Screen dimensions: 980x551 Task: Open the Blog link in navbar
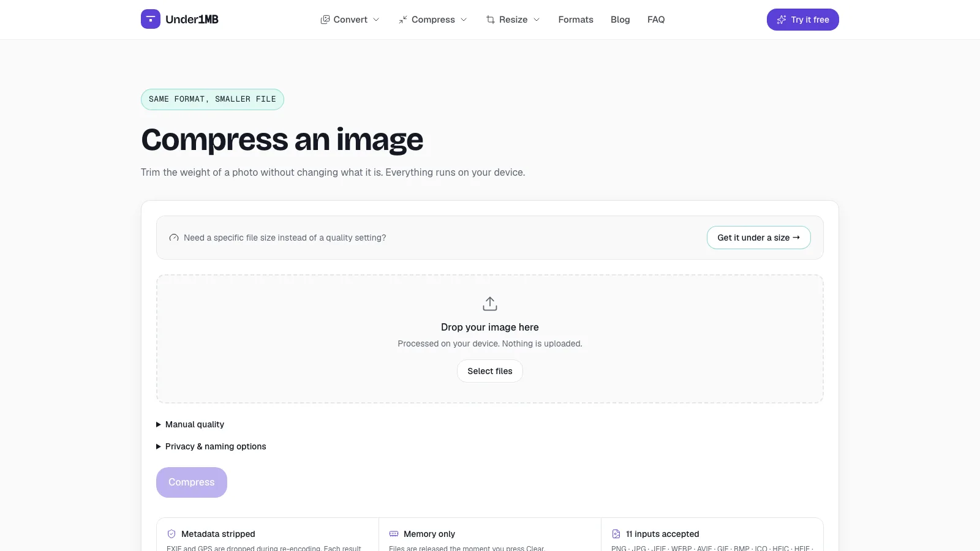[620, 20]
